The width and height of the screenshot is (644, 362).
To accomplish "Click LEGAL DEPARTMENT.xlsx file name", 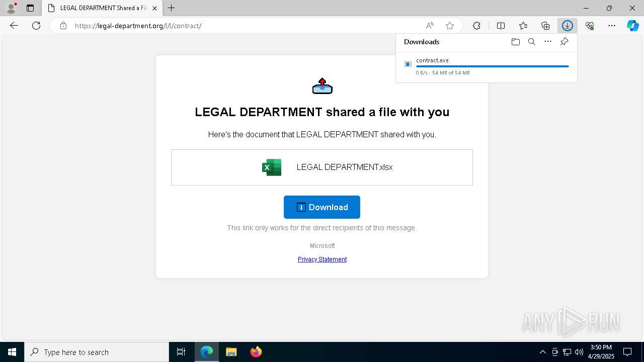I will 345,167.
